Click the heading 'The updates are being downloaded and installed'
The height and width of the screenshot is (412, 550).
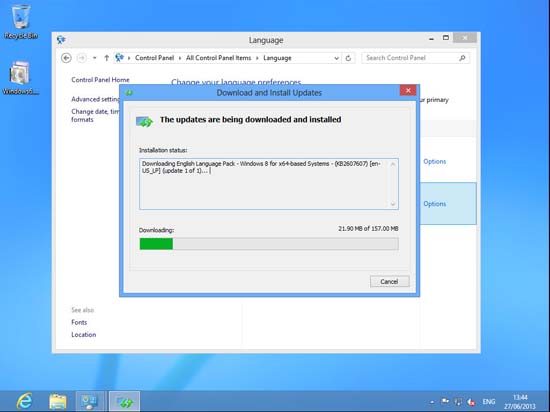250,120
